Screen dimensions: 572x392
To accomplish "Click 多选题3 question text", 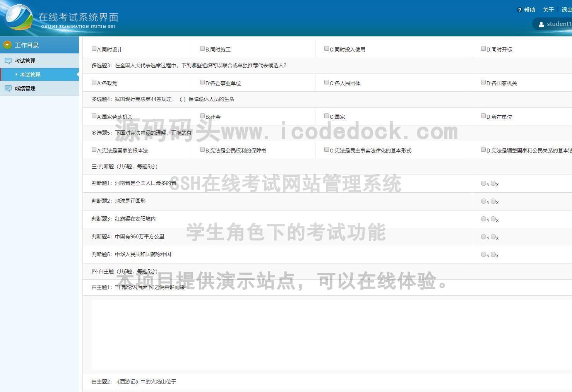I will click(x=189, y=65).
